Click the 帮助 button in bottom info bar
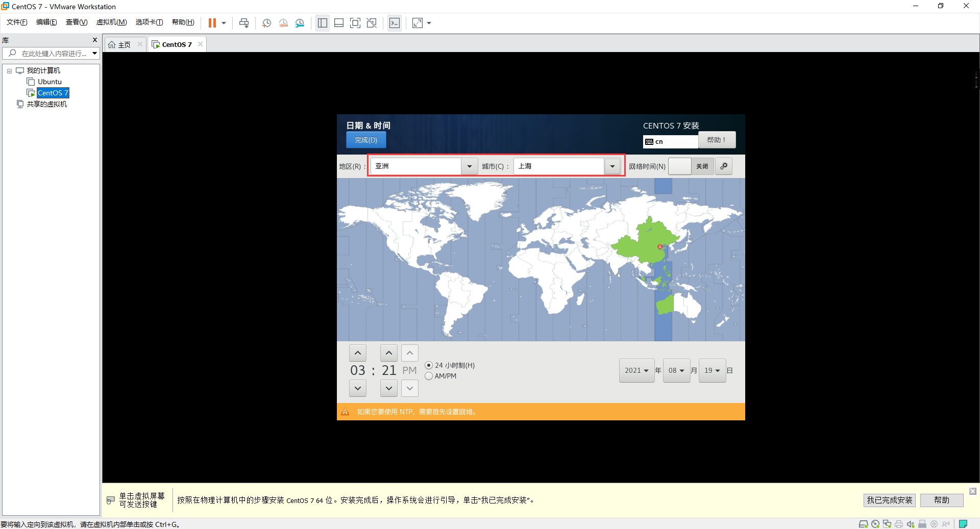The width and height of the screenshot is (980, 529). coord(942,500)
